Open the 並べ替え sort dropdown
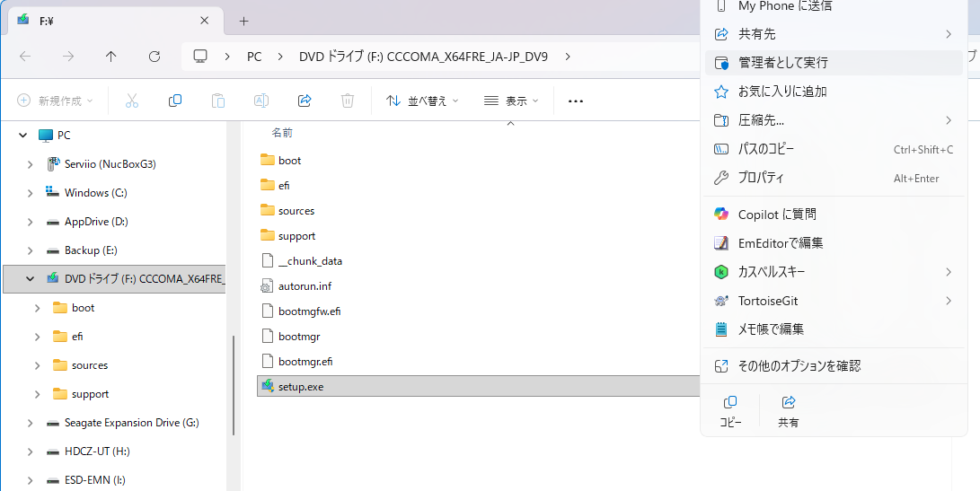980x491 pixels. click(422, 101)
